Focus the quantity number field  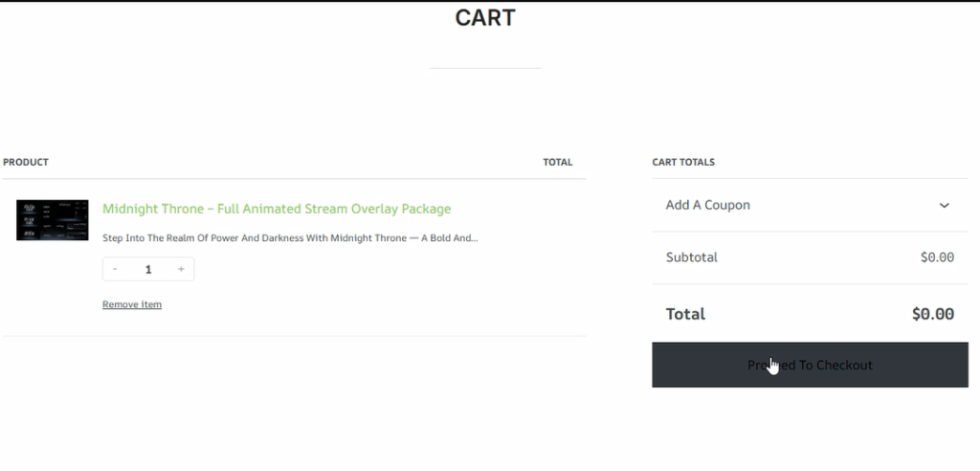pyautogui.click(x=148, y=269)
